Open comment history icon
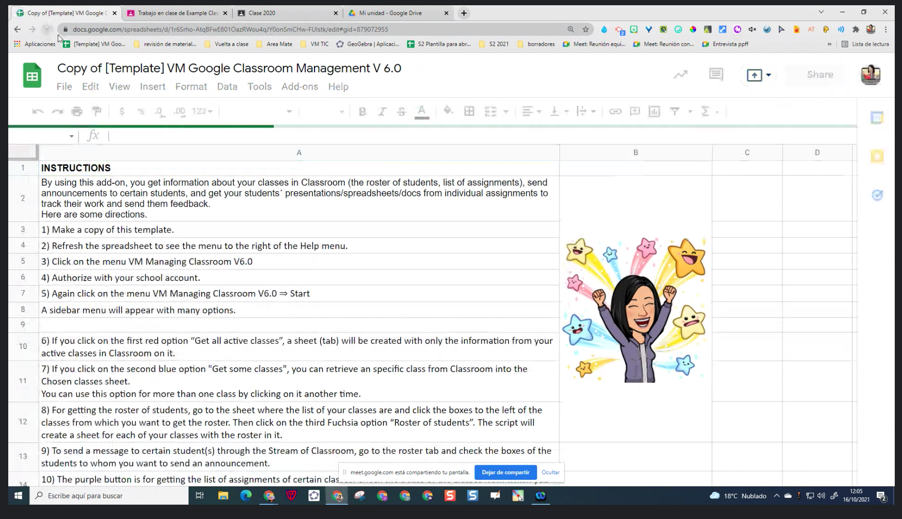This screenshot has height=519, width=902. [x=716, y=74]
